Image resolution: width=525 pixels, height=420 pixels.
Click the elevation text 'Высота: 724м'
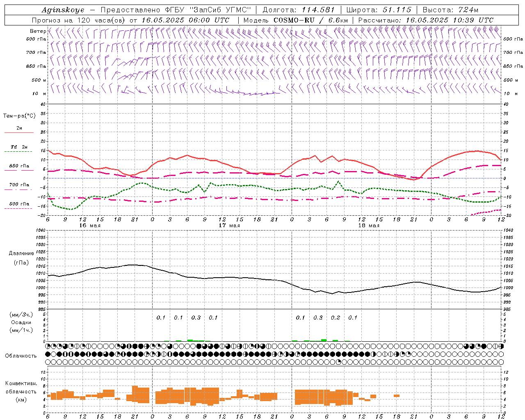pos(450,10)
